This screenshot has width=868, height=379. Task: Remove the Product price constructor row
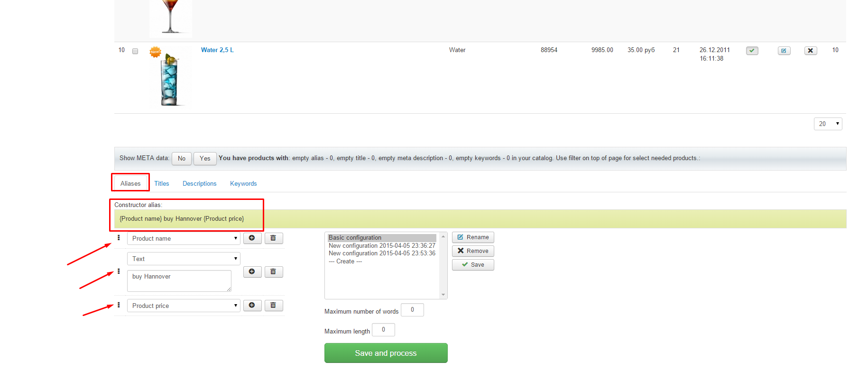click(x=274, y=306)
